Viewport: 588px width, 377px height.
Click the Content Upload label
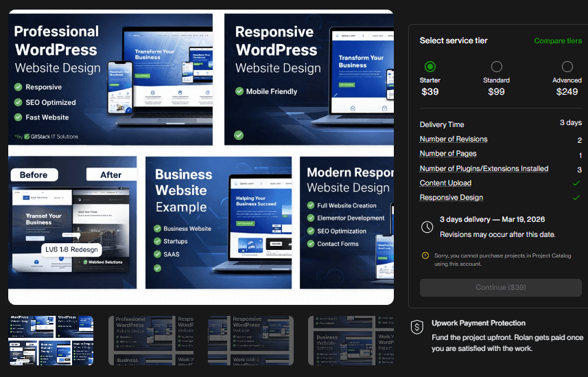[x=445, y=183]
